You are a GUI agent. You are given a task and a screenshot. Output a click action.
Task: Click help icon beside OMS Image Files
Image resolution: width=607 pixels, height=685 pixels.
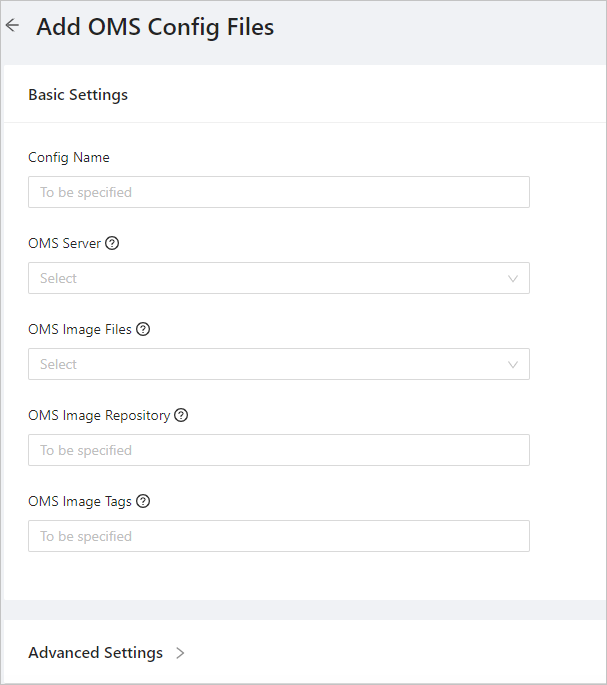tap(143, 329)
